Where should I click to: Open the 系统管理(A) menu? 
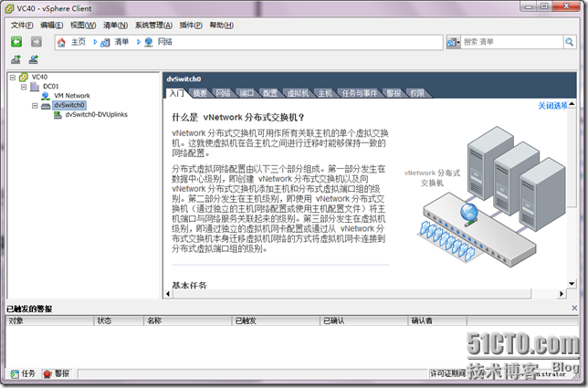(153, 26)
